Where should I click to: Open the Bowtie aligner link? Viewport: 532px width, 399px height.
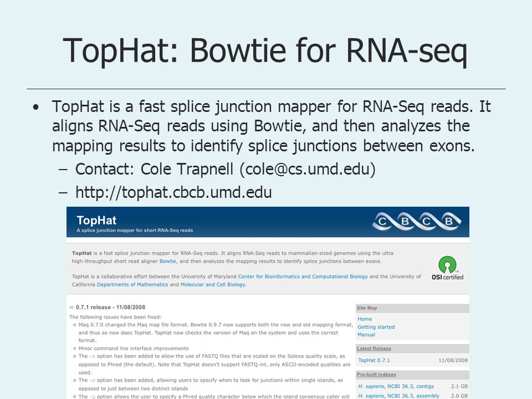tap(167, 261)
